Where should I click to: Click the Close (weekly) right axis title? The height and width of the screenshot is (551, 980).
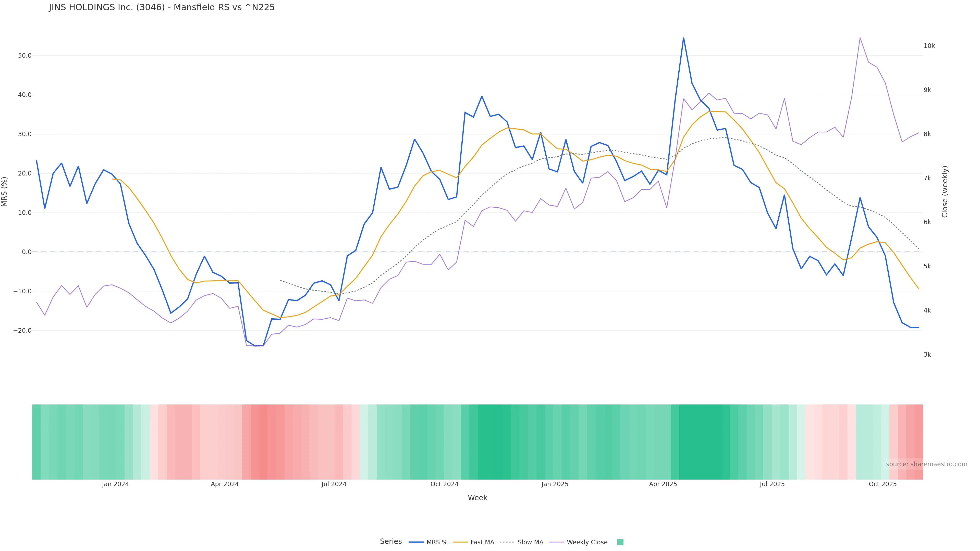(945, 192)
